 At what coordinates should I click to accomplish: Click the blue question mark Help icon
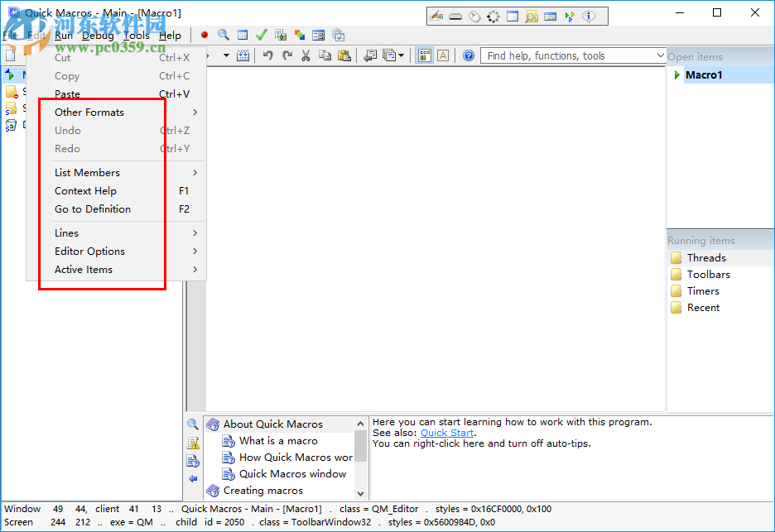469,55
